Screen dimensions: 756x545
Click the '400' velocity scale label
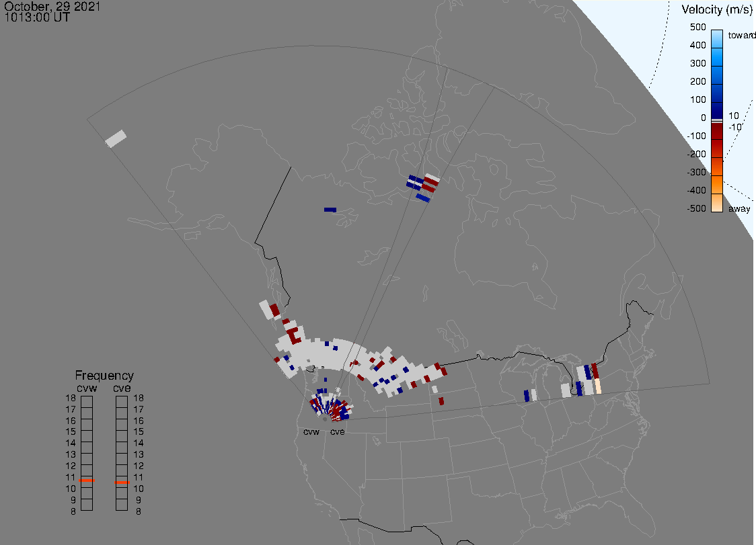coord(697,45)
